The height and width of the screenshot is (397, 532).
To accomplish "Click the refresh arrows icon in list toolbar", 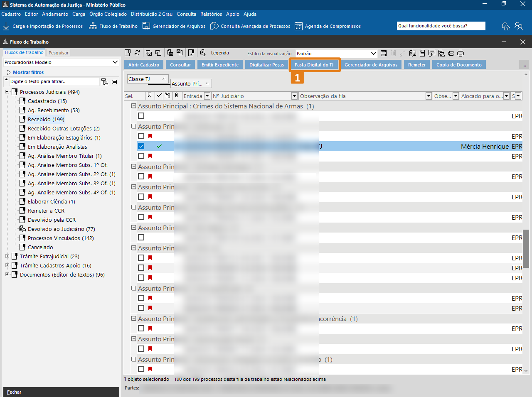I will [x=137, y=53].
